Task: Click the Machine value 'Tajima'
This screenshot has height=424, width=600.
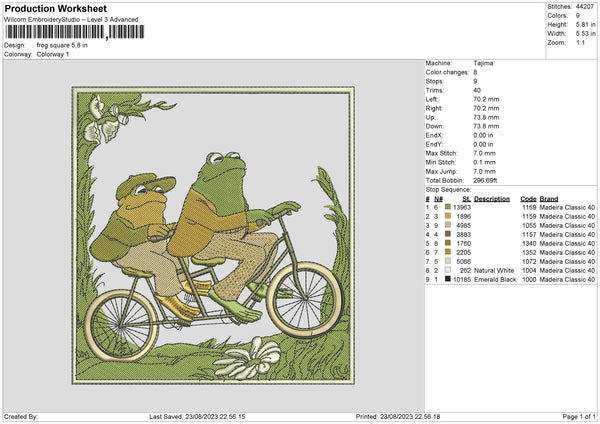Action: click(483, 63)
